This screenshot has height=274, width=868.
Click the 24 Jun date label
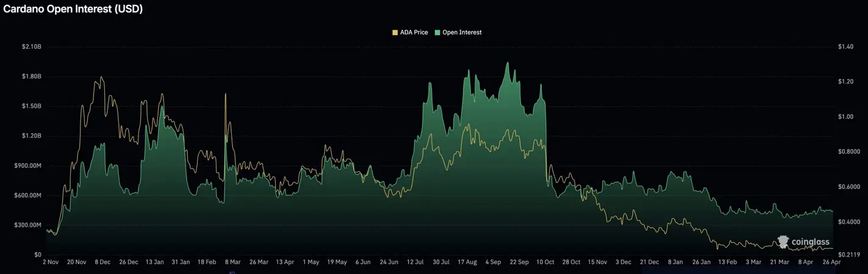click(389, 262)
